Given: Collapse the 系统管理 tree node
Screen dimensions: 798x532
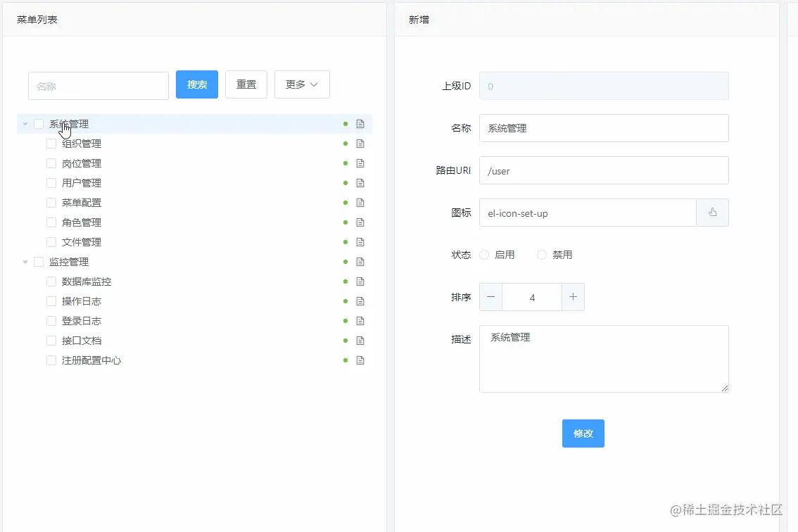Looking at the screenshot, I should pyautogui.click(x=25, y=124).
